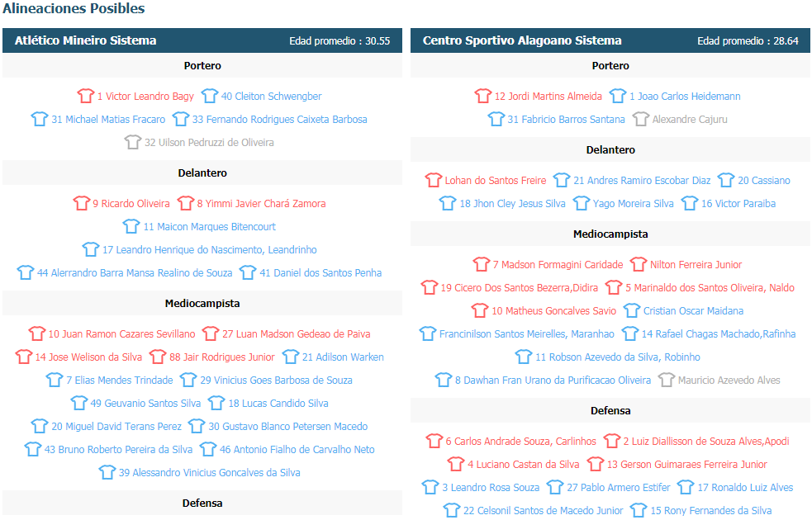The width and height of the screenshot is (812, 520).
Task: Open 11 Robson Azevedo da Silva, Robinho
Action: (618, 357)
